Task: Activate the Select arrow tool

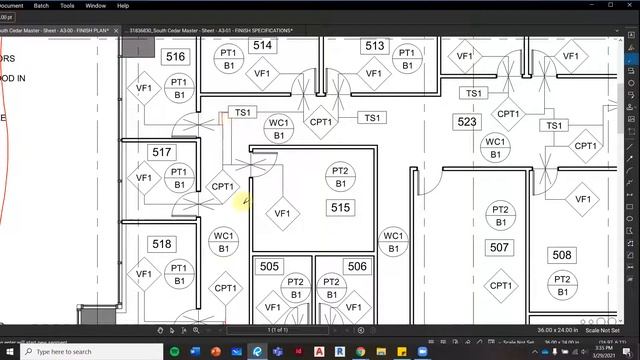Action: coord(172,330)
